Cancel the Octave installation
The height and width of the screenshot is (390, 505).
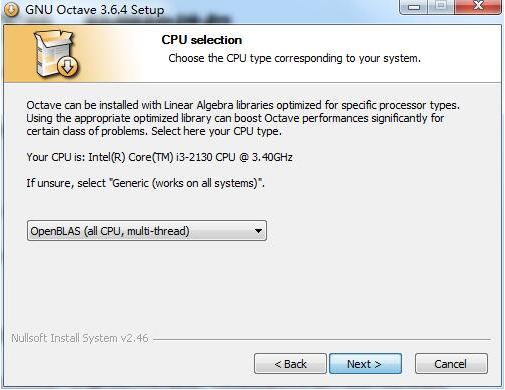(451, 364)
